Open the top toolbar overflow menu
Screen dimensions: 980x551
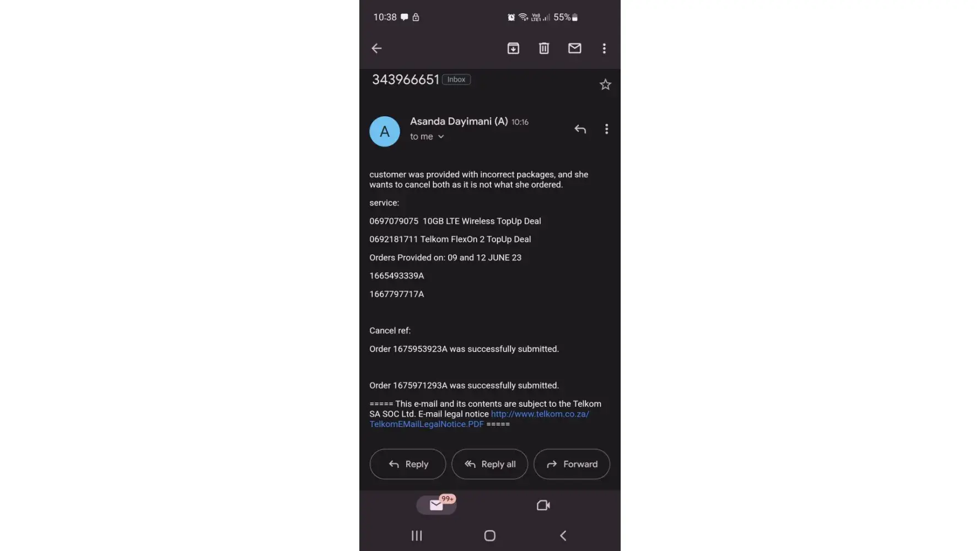tap(604, 48)
